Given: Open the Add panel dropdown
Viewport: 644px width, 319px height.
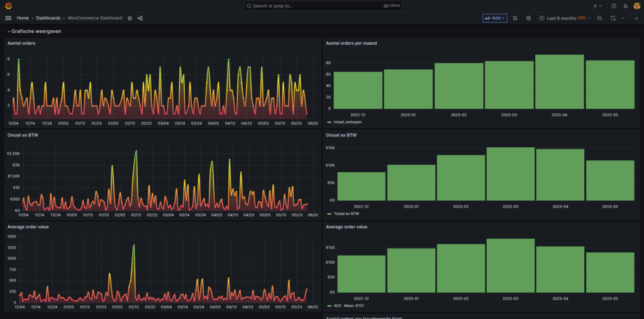Looking at the screenshot, I should pos(494,18).
